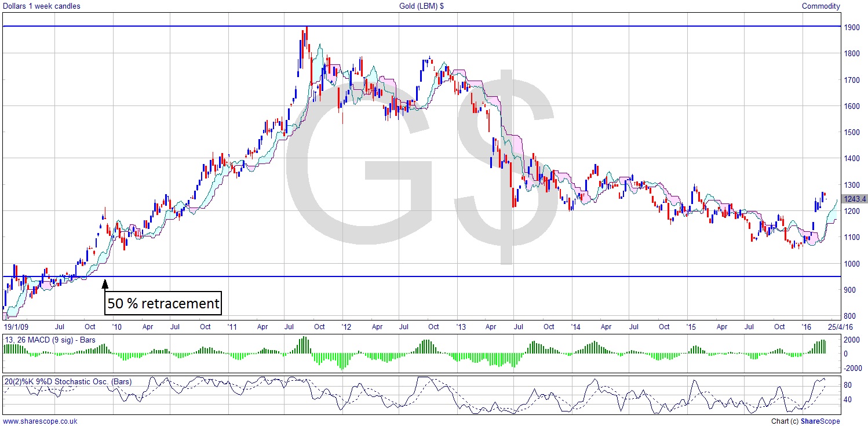Click the 'Chart (c) ShareScope' credit text

(805, 421)
